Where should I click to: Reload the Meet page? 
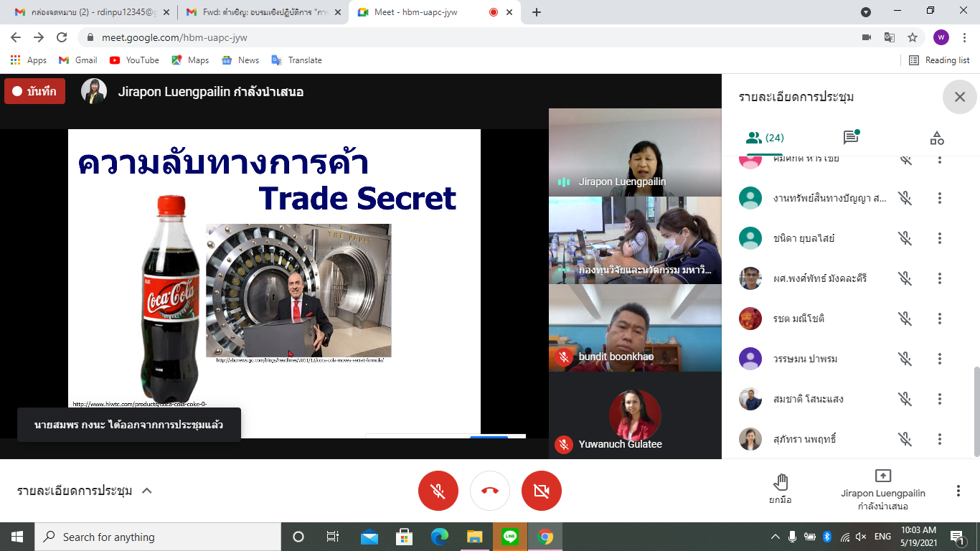62,37
